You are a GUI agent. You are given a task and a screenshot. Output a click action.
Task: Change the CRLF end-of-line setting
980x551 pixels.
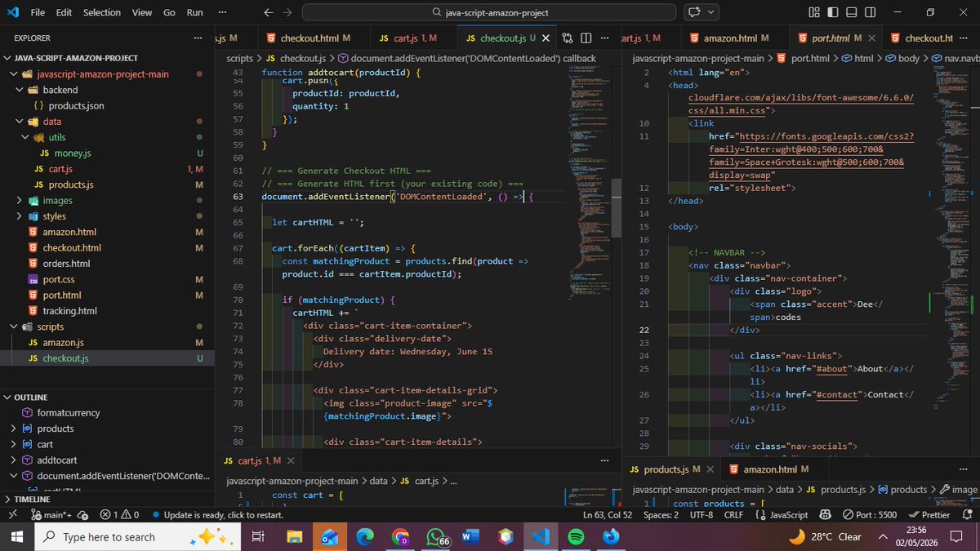pyautogui.click(x=733, y=515)
